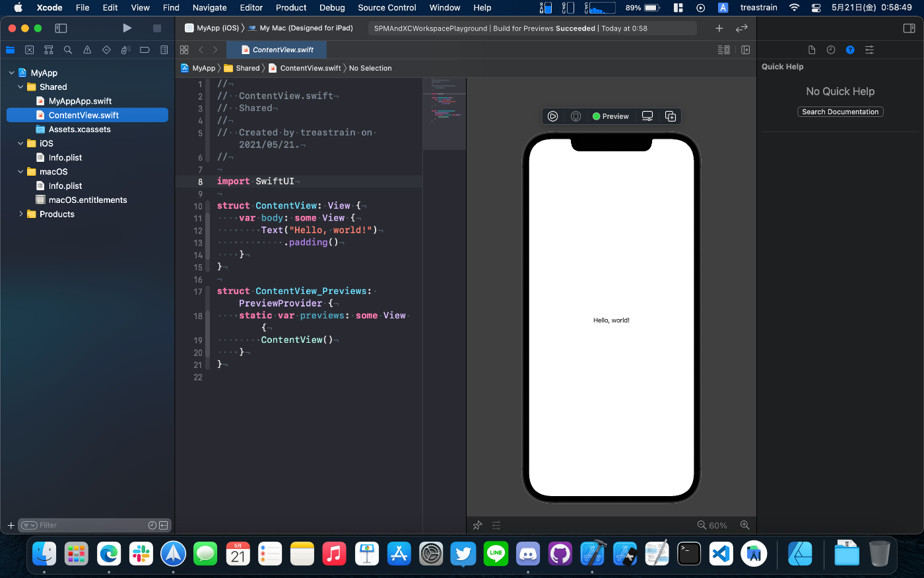Screen dimensions: 924x578
Task: Open the Breakpoint navigator
Action: 145,50
